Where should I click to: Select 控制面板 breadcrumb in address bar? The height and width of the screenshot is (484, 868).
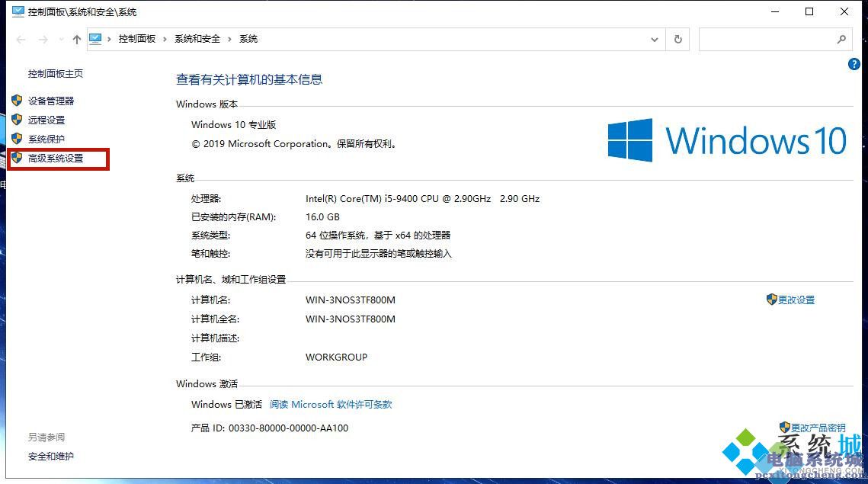click(x=136, y=39)
